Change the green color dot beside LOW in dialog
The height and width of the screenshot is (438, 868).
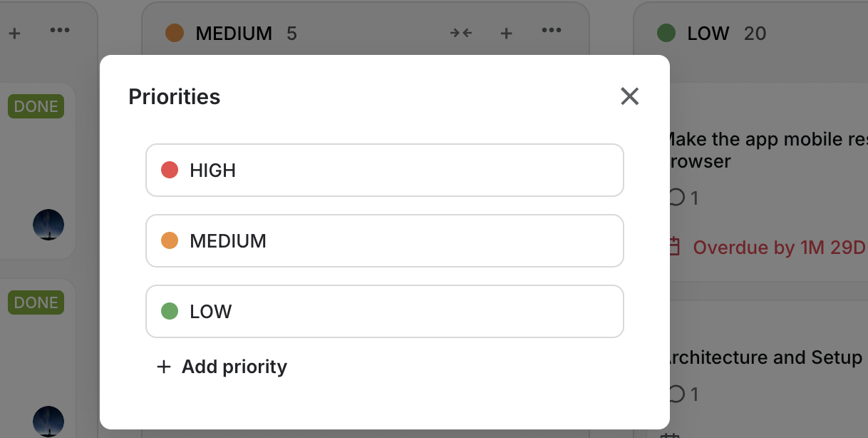[x=169, y=311]
